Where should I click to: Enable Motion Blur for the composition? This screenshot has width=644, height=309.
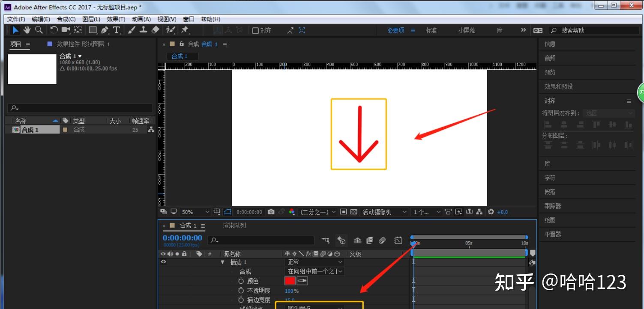click(x=383, y=241)
